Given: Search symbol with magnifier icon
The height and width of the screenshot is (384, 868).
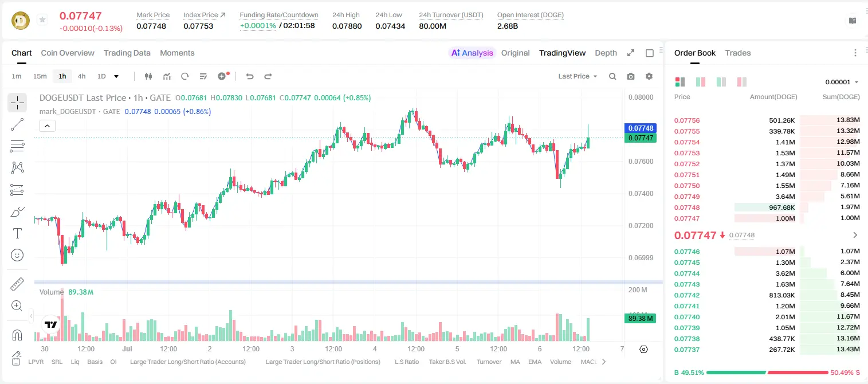Looking at the screenshot, I should point(612,76).
